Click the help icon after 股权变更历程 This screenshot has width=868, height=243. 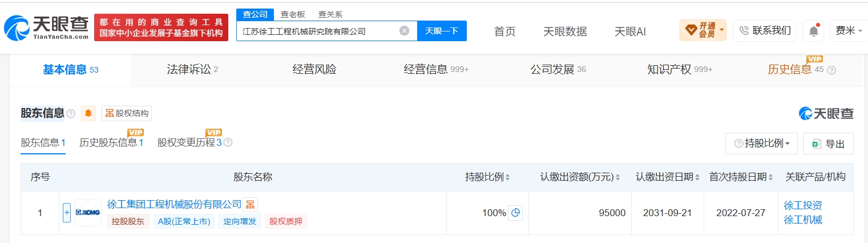tap(228, 142)
